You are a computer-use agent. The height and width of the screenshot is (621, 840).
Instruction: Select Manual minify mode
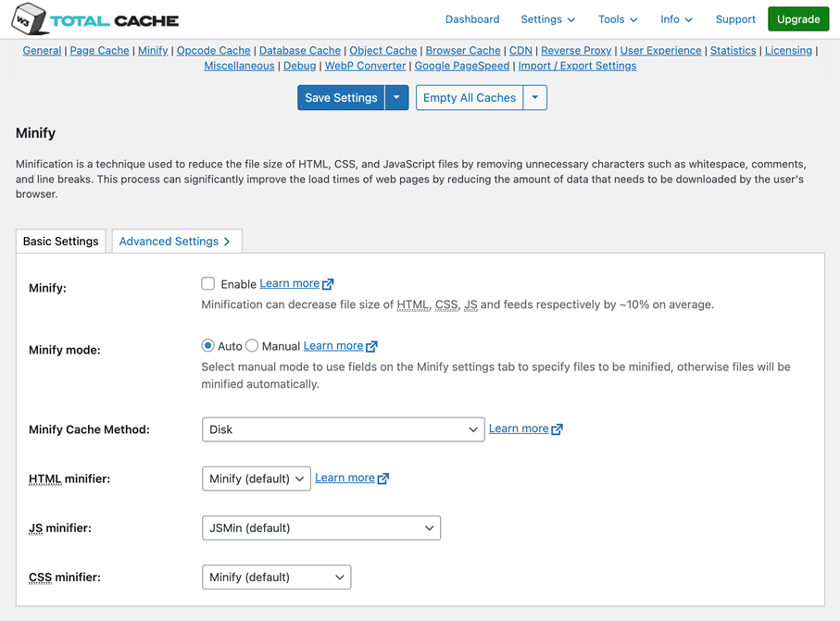click(252, 346)
